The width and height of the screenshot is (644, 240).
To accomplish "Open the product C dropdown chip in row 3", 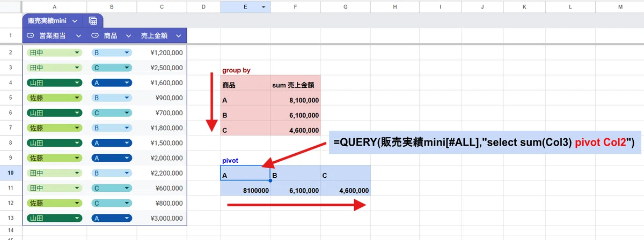I will (x=112, y=68).
